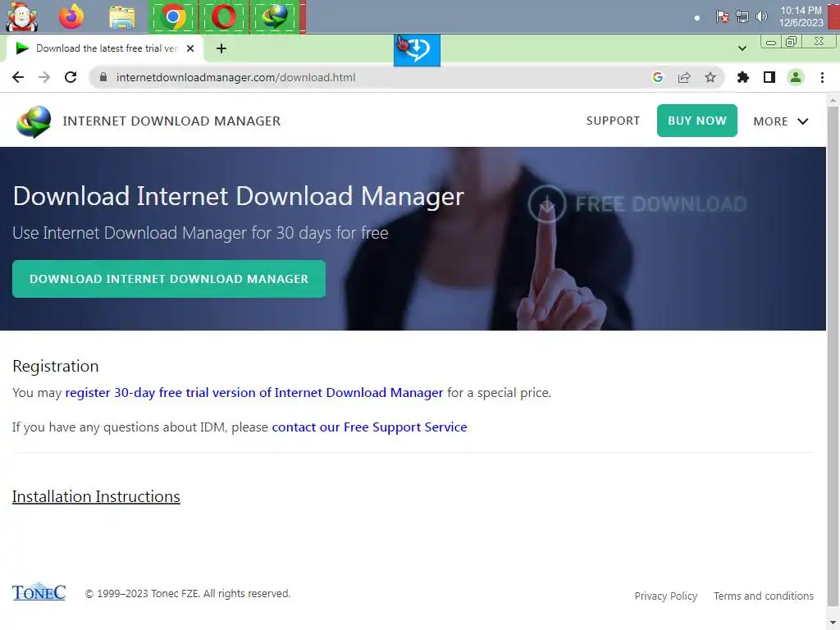Click the scrollbar down arrow
This screenshot has height=630, width=840.
[833, 624]
